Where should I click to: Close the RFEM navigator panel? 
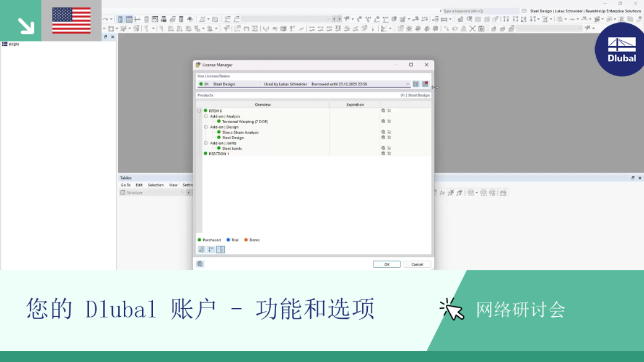(113, 37)
